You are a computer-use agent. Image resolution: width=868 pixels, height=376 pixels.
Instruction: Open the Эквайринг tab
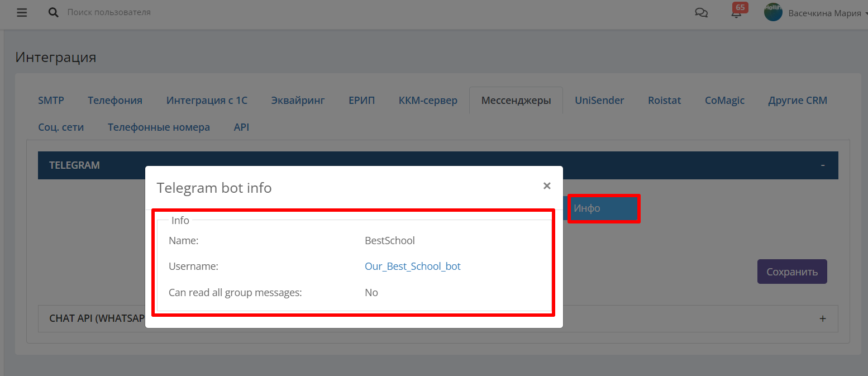tap(298, 101)
